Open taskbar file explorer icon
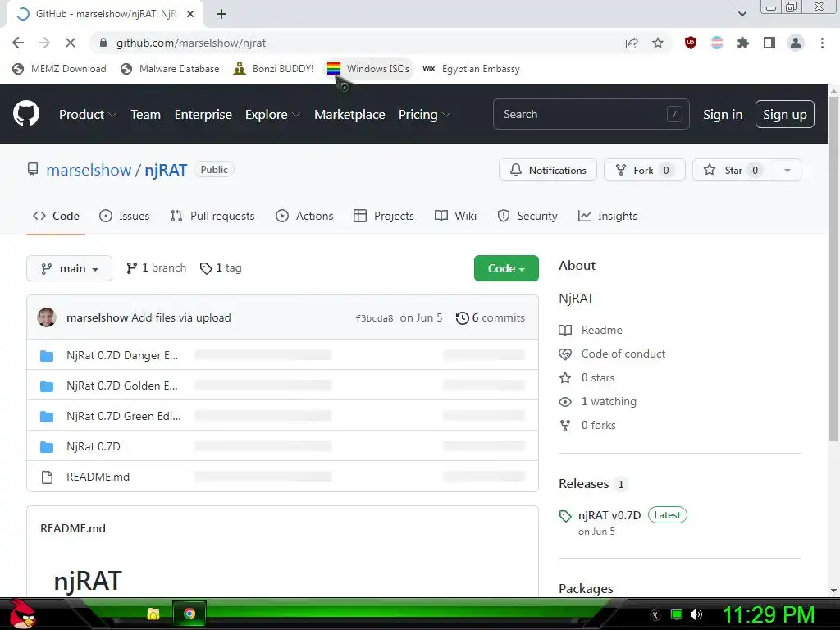Screen dimensions: 840x630 [153, 614]
